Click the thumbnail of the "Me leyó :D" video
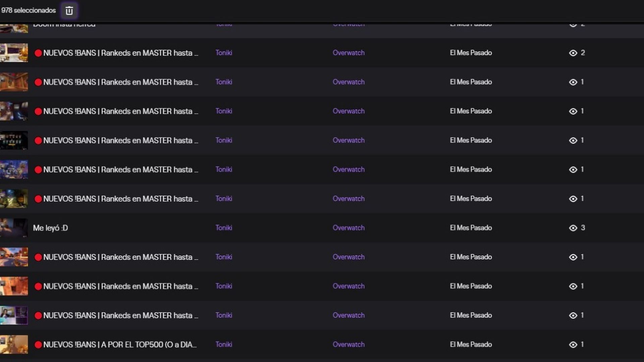644x362 pixels. pyautogui.click(x=14, y=228)
